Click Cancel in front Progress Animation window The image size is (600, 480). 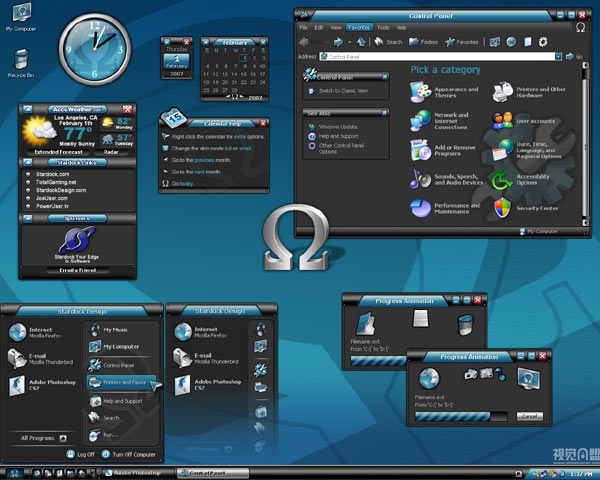tap(530, 416)
